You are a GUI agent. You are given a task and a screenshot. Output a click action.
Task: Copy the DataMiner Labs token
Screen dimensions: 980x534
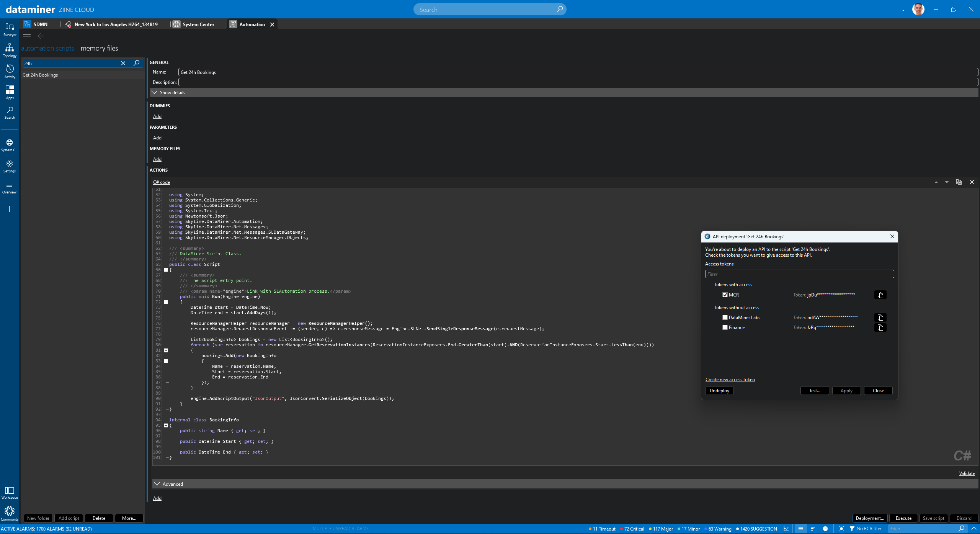pyautogui.click(x=880, y=318)
